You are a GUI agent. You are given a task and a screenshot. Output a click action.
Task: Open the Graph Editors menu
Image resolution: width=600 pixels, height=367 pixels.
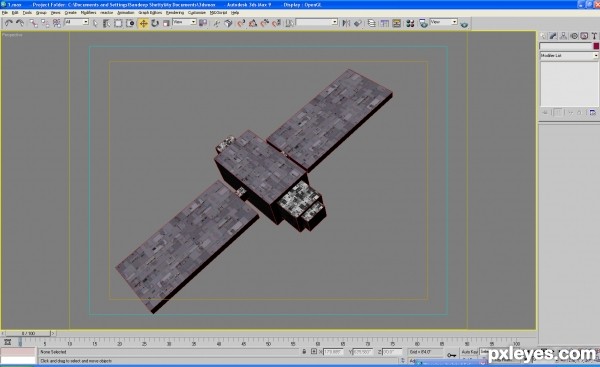150,13
